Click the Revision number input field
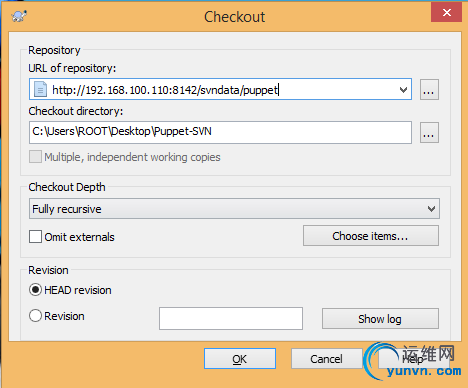This screenshot has width=468, height=388. pos(231,318)
